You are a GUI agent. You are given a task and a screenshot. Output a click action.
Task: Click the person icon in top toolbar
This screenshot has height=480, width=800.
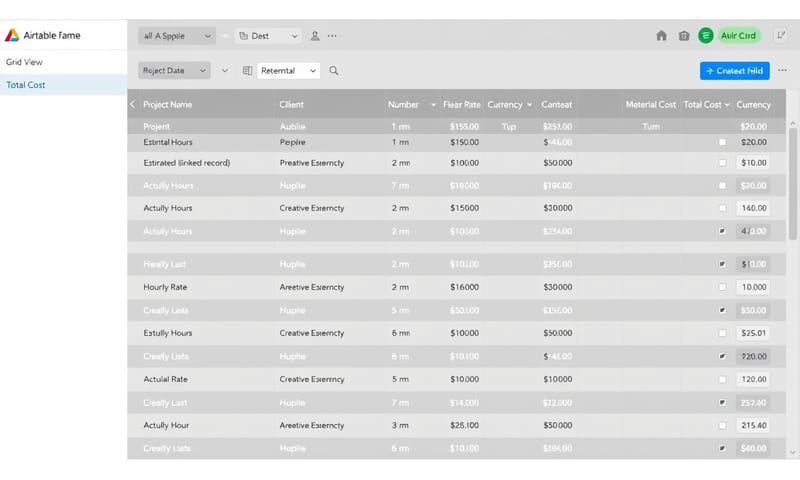coord(315,36)
